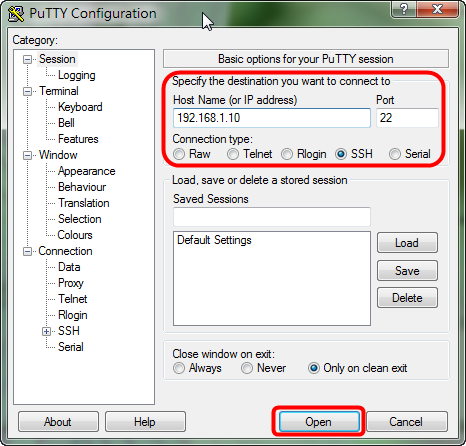The height and width of the screenshot is (446, 466).
Task: Go to the Proxy settings category
Action: (71, 283)
